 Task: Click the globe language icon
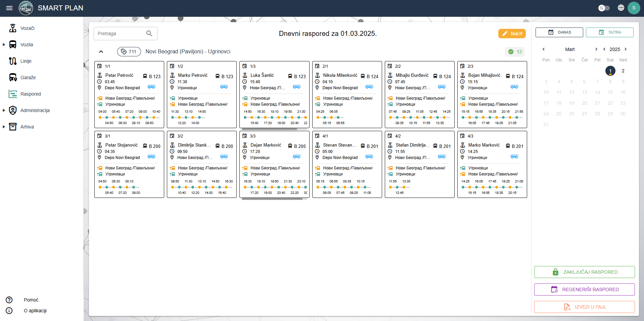[x=621, y=8]
